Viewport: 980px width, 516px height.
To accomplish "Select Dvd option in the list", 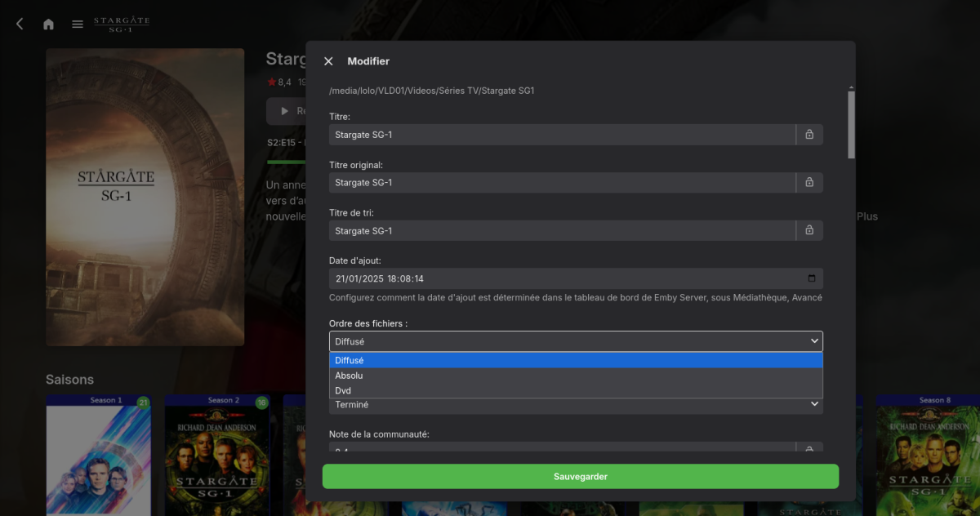I will (x=576, y=391).
